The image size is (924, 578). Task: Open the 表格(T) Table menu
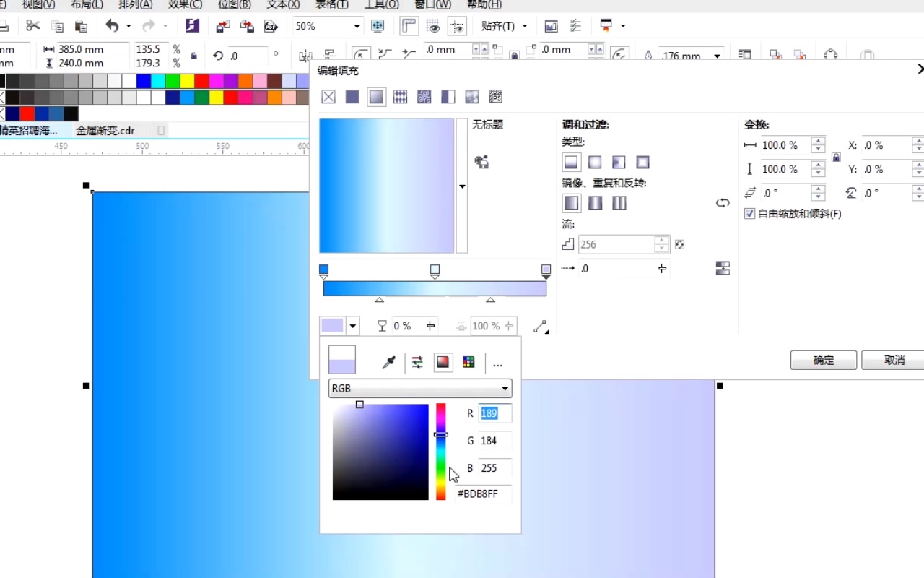pyautogui.click(x=332, y=4)
